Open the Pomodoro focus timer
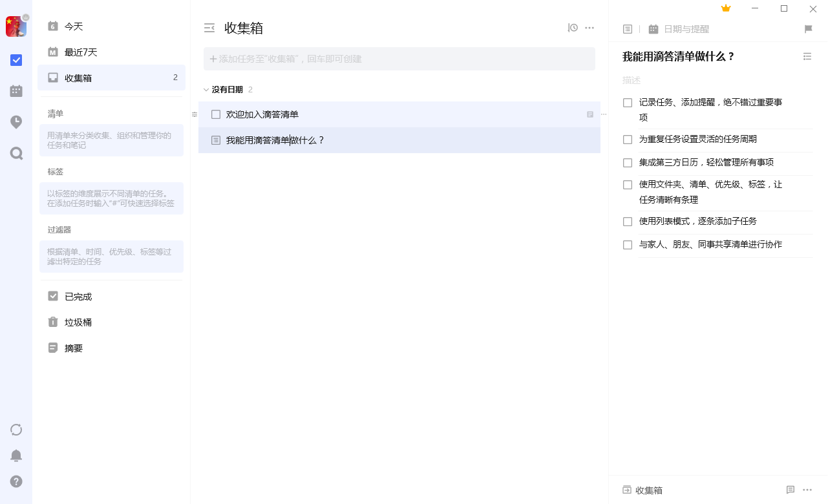This screenshot has width=828, height=504. [16, 122]
